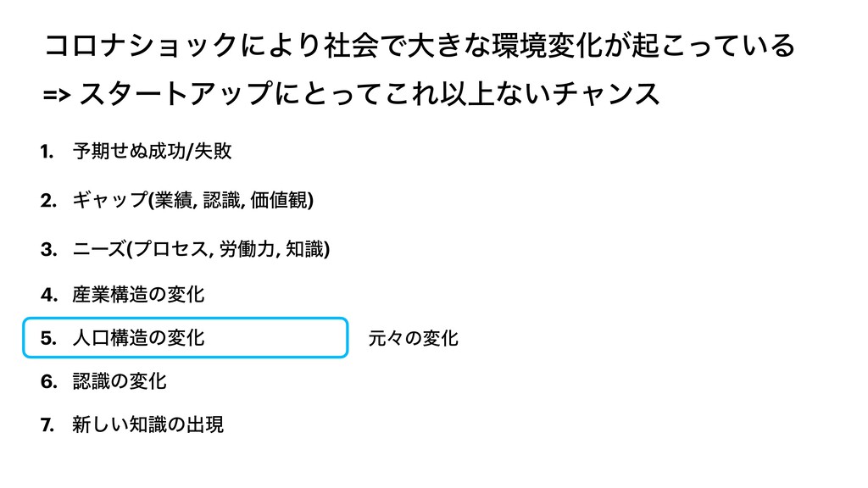
Task: Select list item 産業構造の変化
Action: (139, 295)
